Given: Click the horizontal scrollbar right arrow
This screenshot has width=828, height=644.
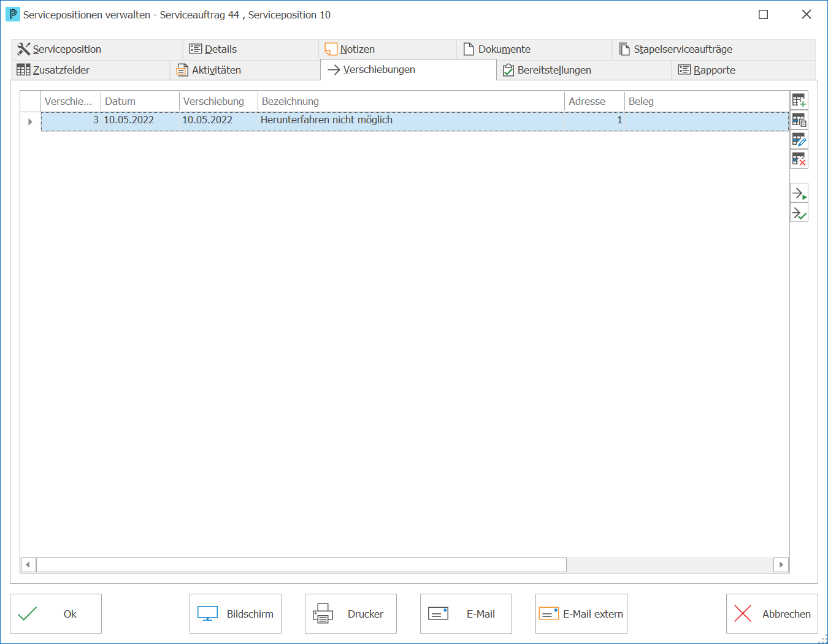Looking at the screenshot, I should click(781, 564).
